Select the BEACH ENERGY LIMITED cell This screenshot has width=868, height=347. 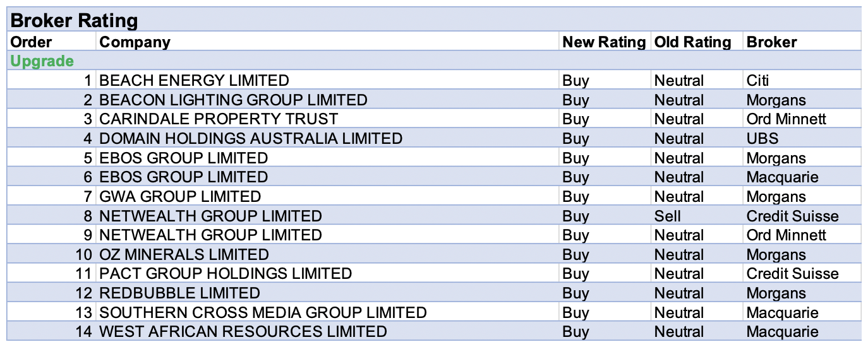194,81
